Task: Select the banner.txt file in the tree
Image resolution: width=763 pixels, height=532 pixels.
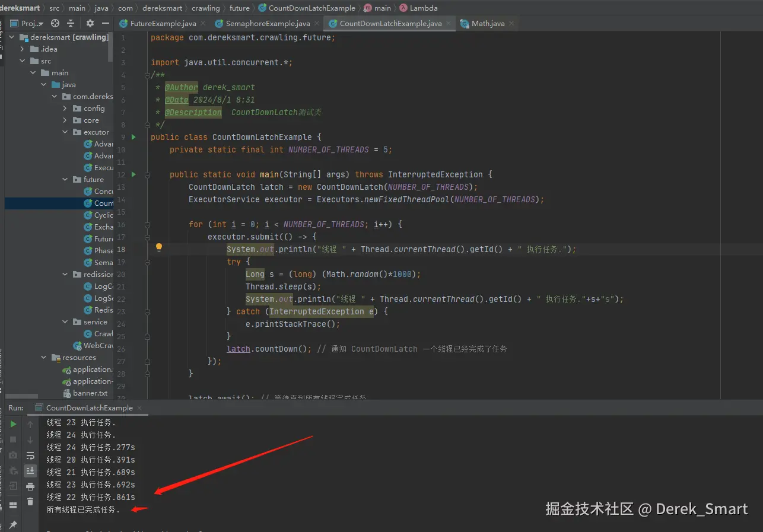Action: (87, 393)
